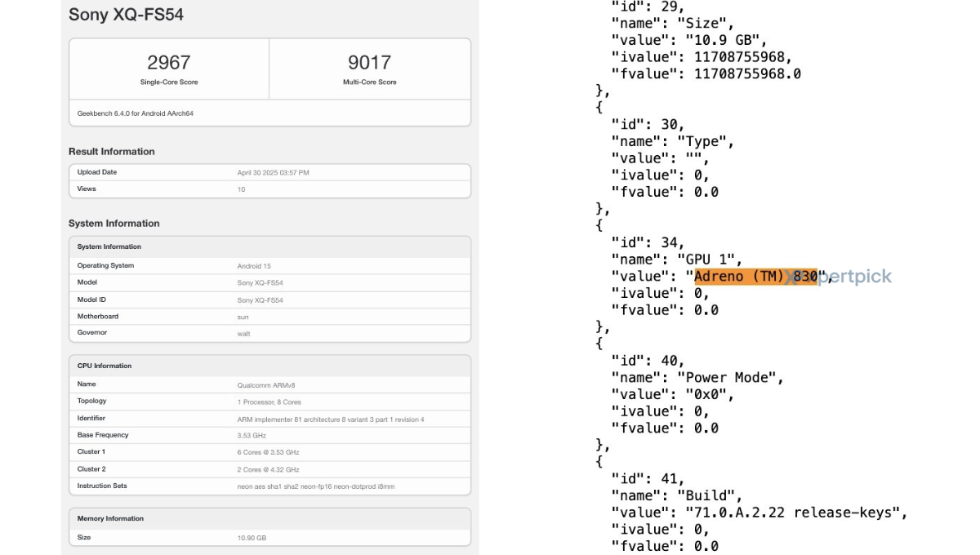Click the highlighted Adreno (TM) 830 text

[755, 277]
